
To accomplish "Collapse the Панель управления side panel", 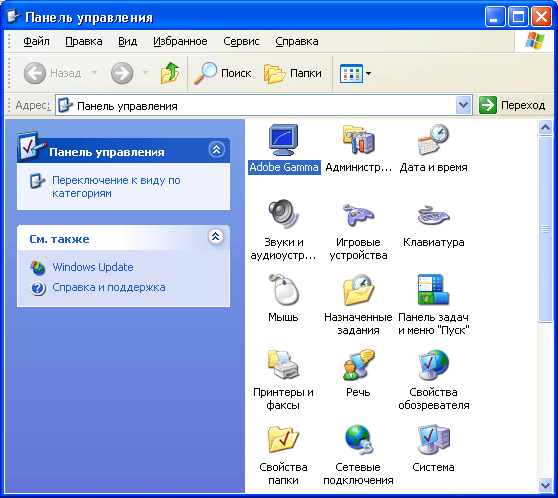I will point(216,150).
